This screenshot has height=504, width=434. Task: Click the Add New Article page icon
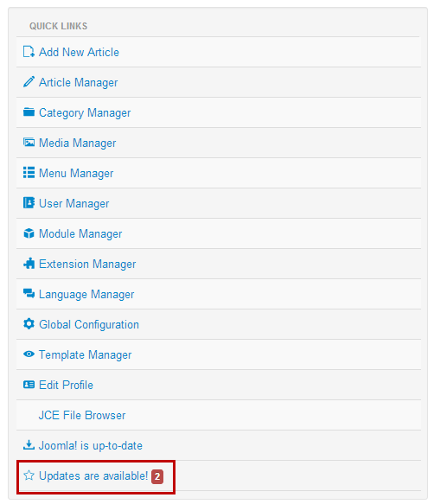coord(29,51)
